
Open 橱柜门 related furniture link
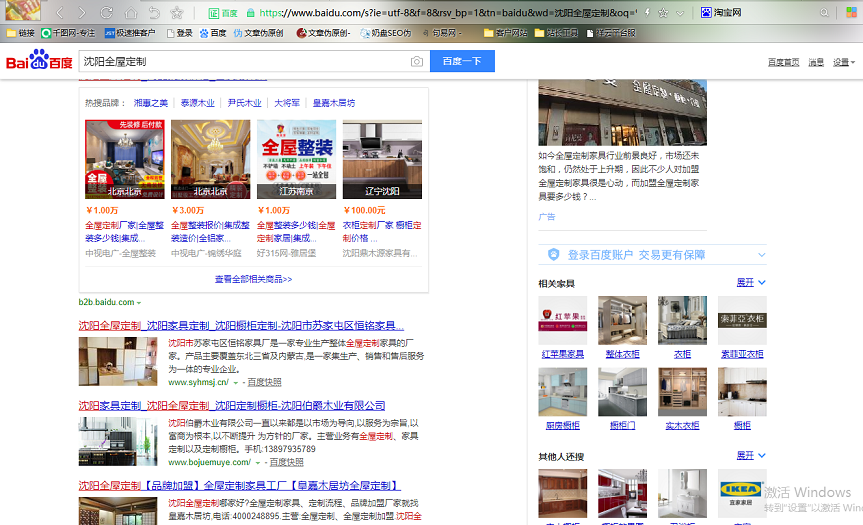tap(622, 425)
